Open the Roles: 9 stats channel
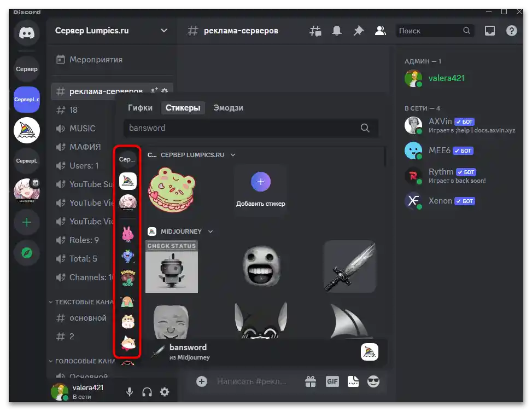Image resolution: width=532 pixels, height=411 pixels. pyautogui.click(x=83, y=240)
